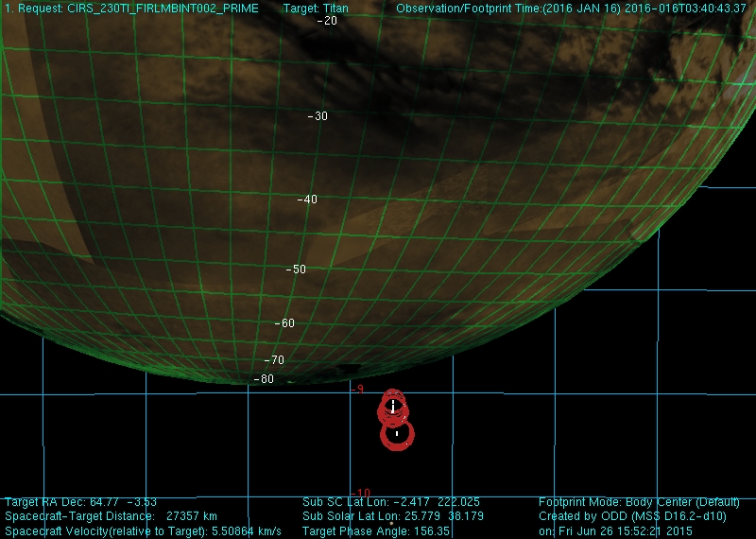
Task: Click the 'Target: Titan' label
Action: (316, 9)
